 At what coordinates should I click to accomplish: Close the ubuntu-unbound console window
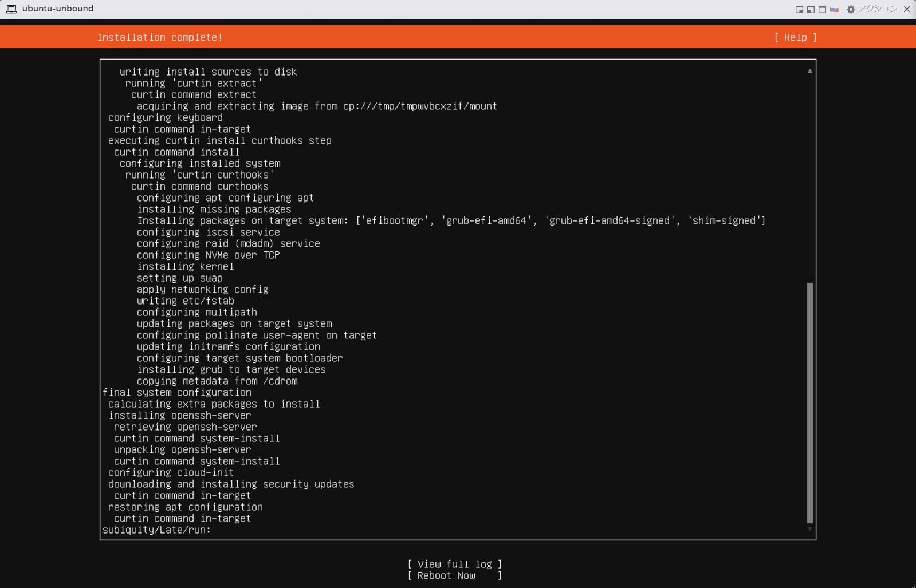[907, 9]
